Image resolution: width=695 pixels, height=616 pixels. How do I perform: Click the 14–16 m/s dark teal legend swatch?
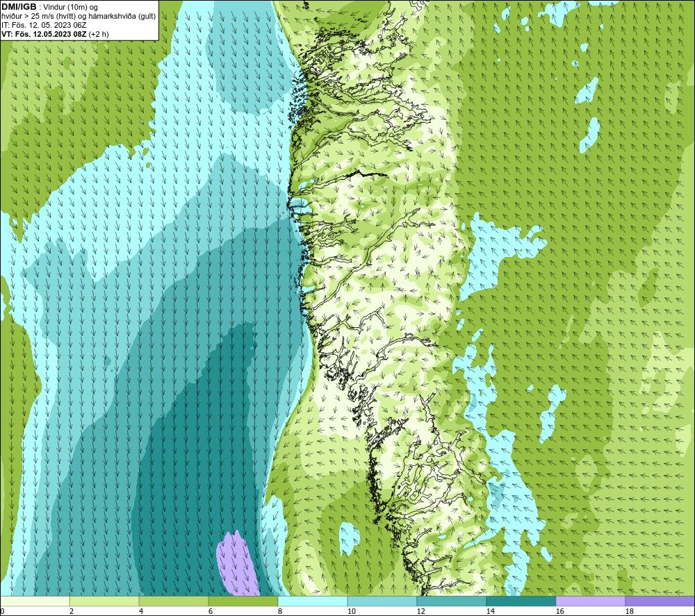coord(521,601)
